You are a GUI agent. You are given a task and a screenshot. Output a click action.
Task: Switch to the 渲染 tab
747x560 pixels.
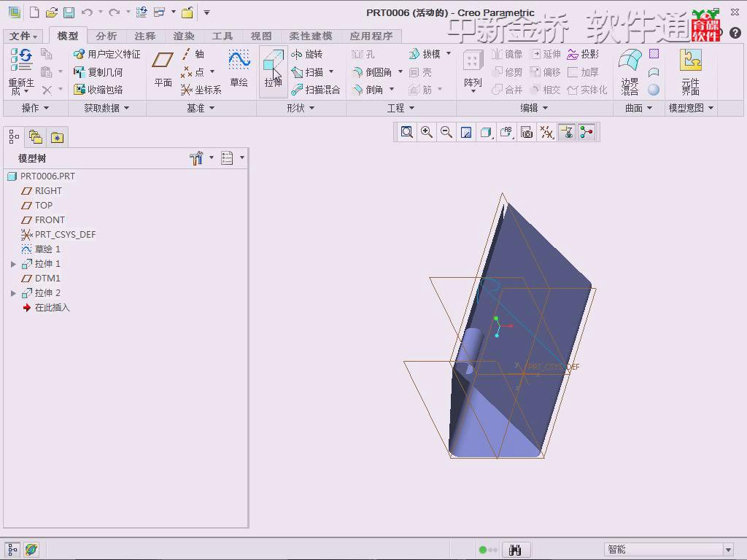click(x=183, y=36)
